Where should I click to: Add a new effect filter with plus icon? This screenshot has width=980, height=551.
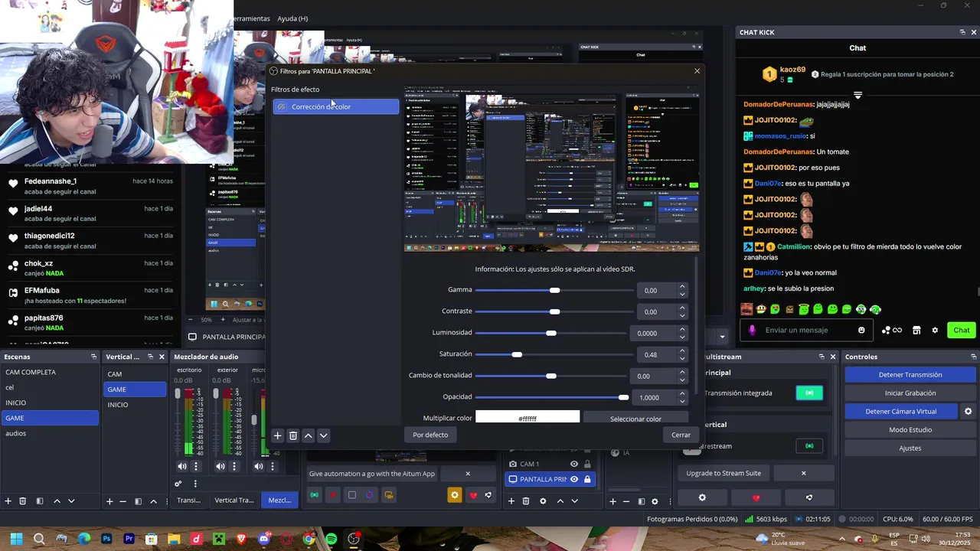277,435
